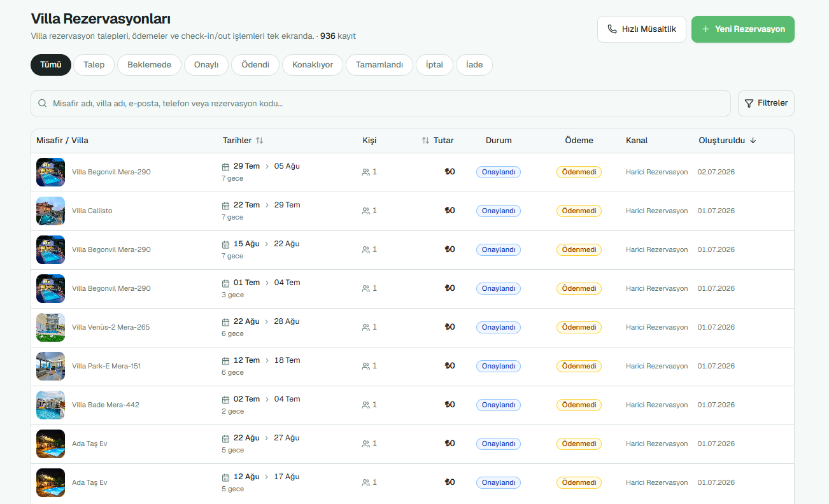
Task: Click the search magnifier icon
Action: tap(43, 103)
